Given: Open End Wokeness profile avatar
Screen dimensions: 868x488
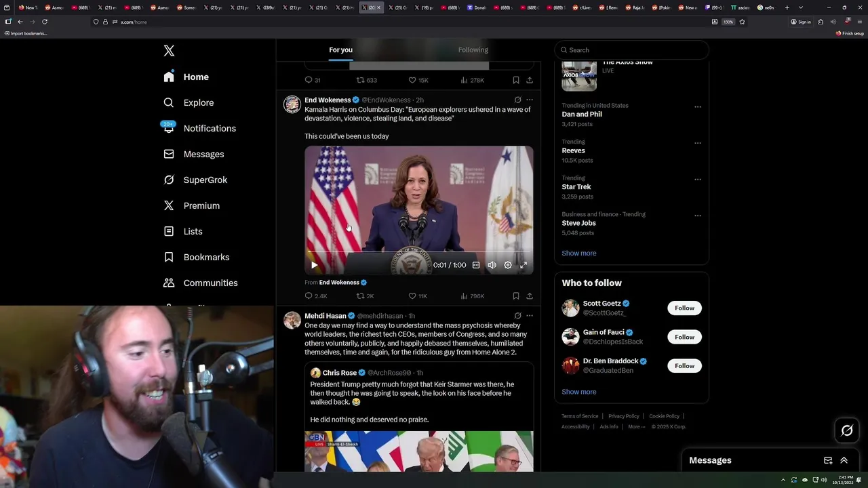Looking at the screenshot, I should (x=292, y=104).
